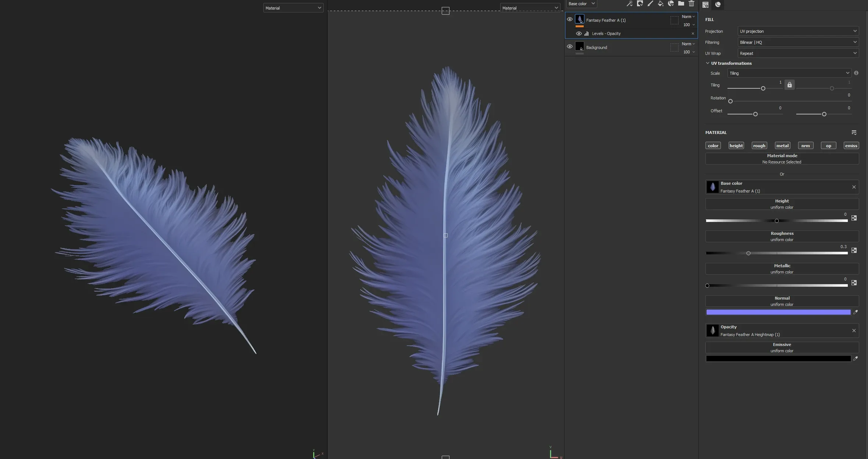The width and height of the screenshot is (868, 459).
Task: Click the Material mode resource button
Action: point(782,159)
